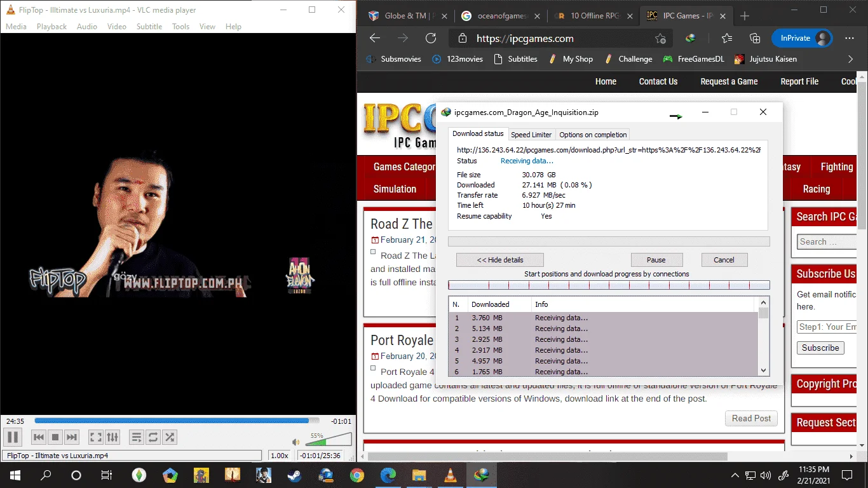Open the 123movies bookmark

click(458, 59)
